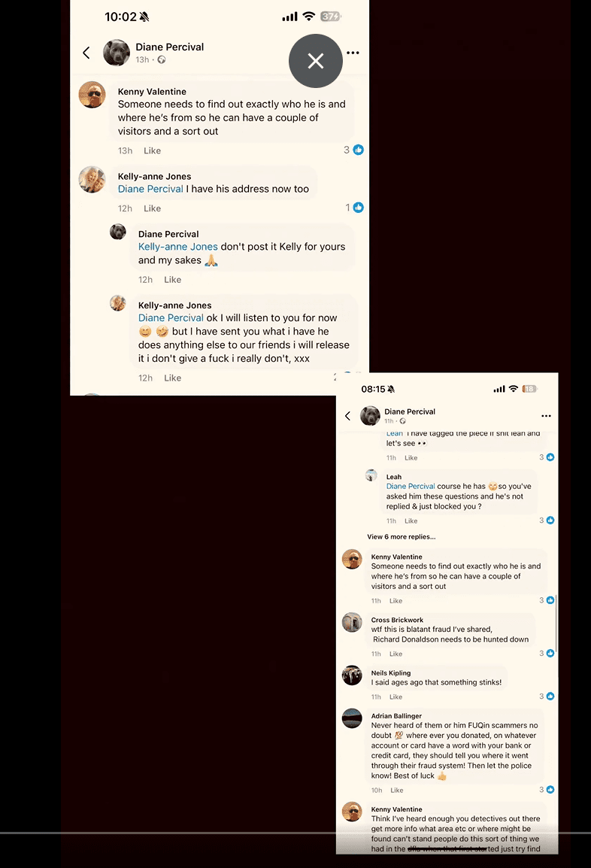Viewport: 591px width, 868px height.
Task: Like Kelly-anne's "I have his address" comment
Action: tap(153, 208)
